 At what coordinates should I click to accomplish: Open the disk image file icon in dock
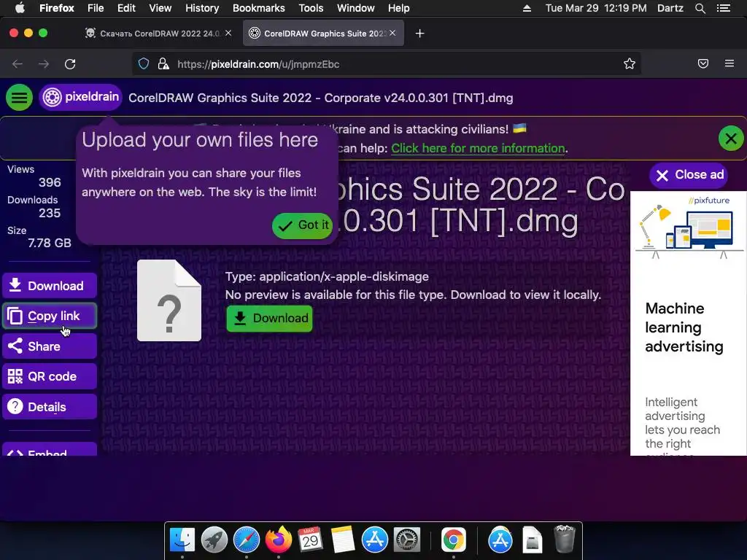(532, 540)
